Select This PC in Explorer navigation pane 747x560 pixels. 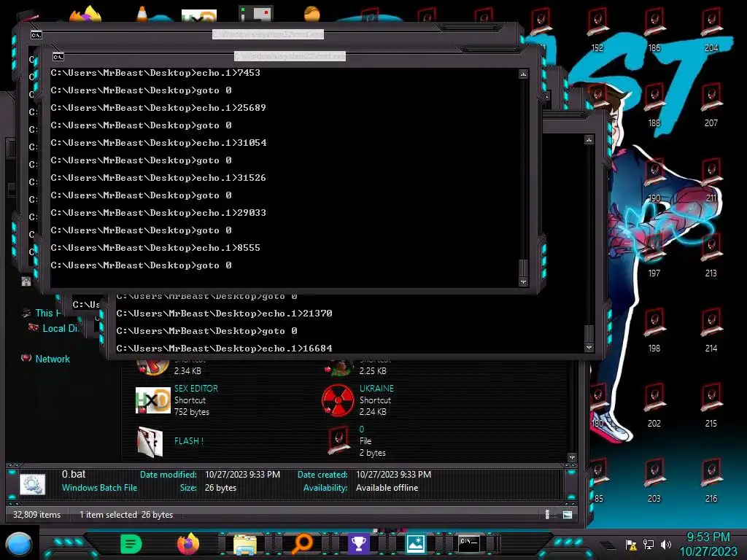click(43, 313)
